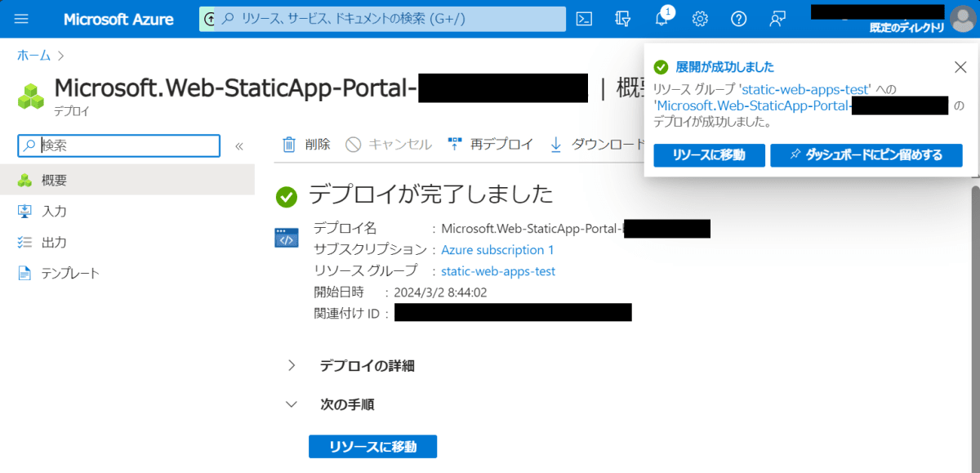Viewport: 980px width, 473px height.
Task: Open the notifications bell
Action: pos(662,19)
